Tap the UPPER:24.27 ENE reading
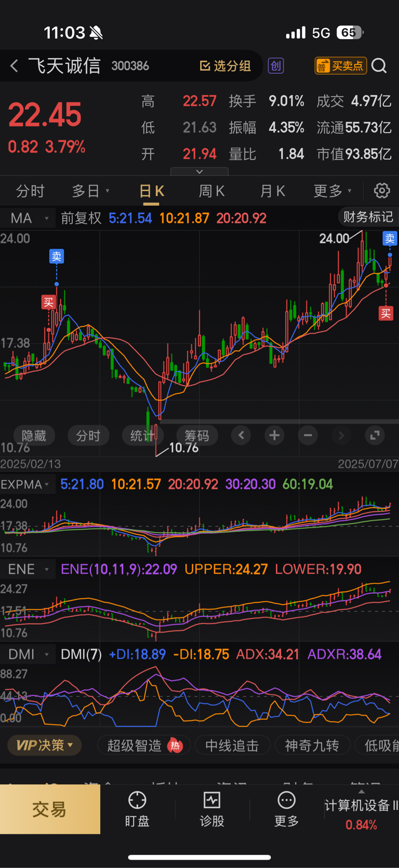This screenshot has height=868, width=399. click(226, 569)
